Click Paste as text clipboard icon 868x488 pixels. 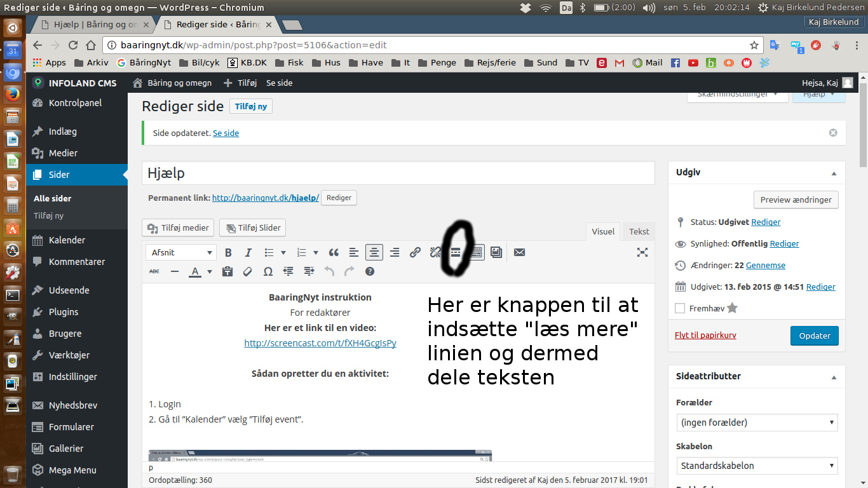click(227, 271)
